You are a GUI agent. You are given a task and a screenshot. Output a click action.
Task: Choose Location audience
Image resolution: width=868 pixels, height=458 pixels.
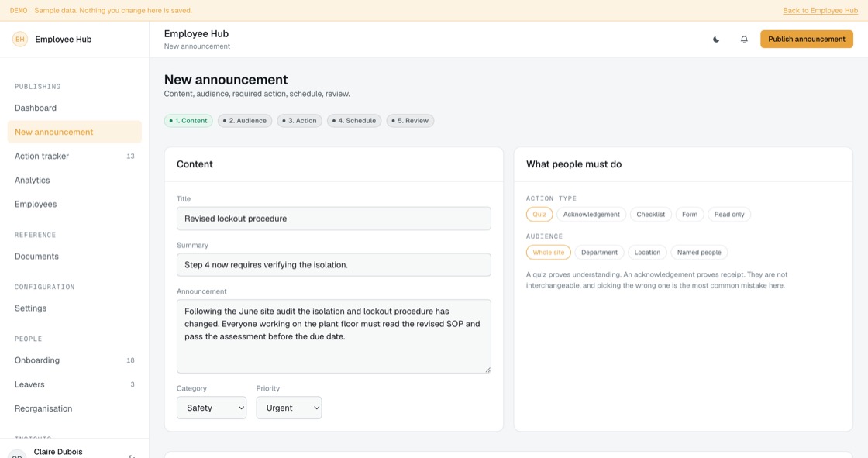pos(647,253)
